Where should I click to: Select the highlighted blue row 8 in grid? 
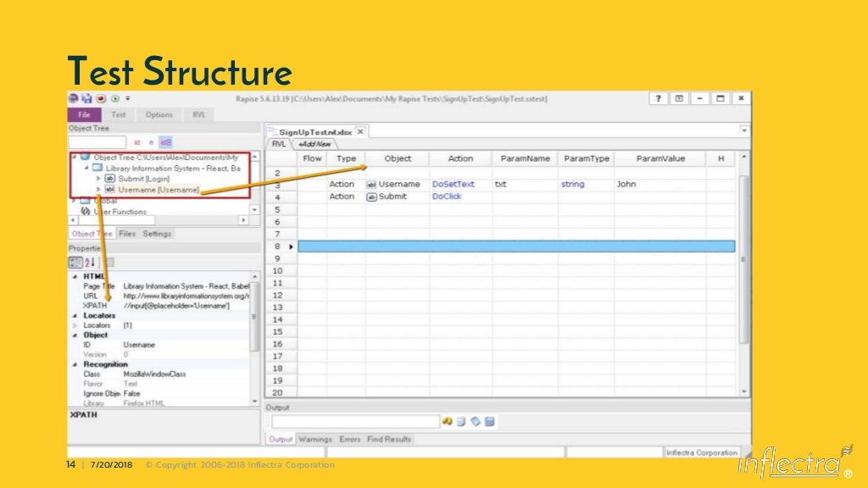tap(516, 247)
